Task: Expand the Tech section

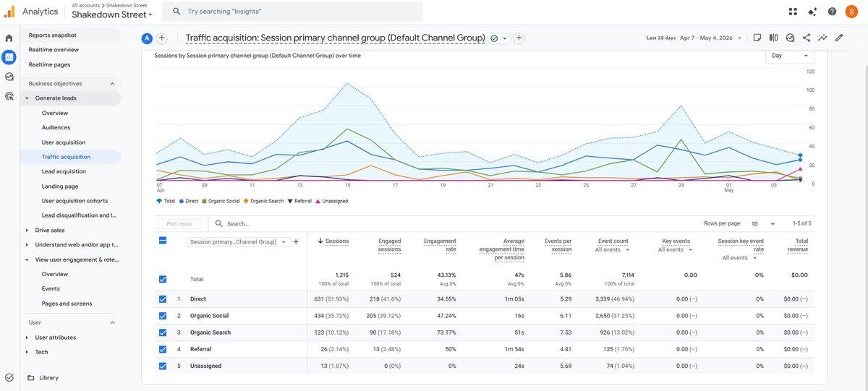Action: (x=27, y=352)
